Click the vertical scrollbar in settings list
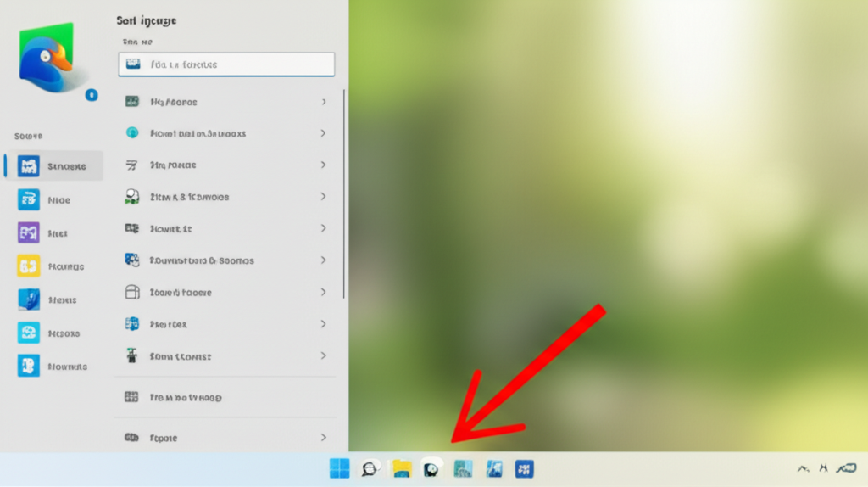This screenshot has height=487, width=868. [x=343, y=193]
